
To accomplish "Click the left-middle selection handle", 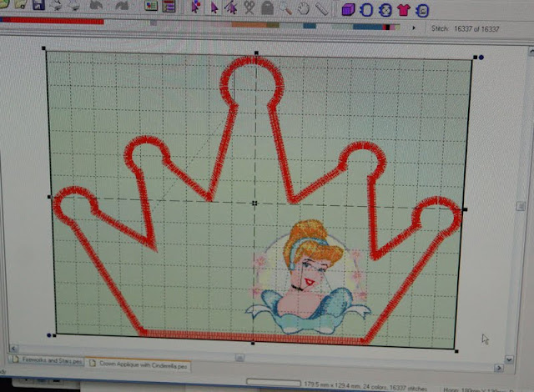I will [49, 197].
